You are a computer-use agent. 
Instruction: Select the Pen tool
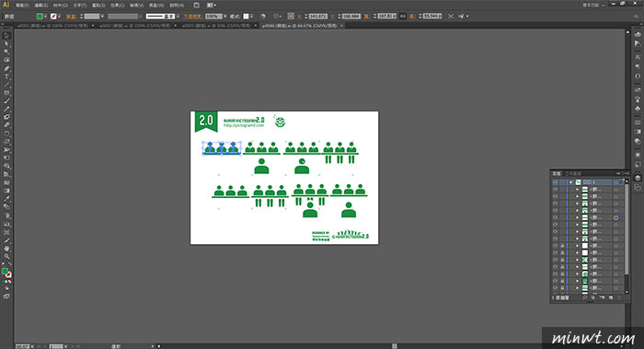(x=6, y=69)
